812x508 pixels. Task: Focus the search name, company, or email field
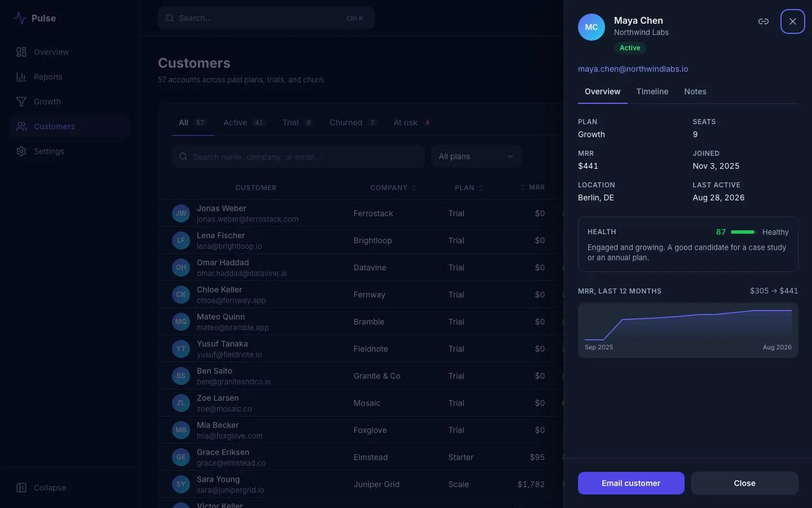click(298, 156)
